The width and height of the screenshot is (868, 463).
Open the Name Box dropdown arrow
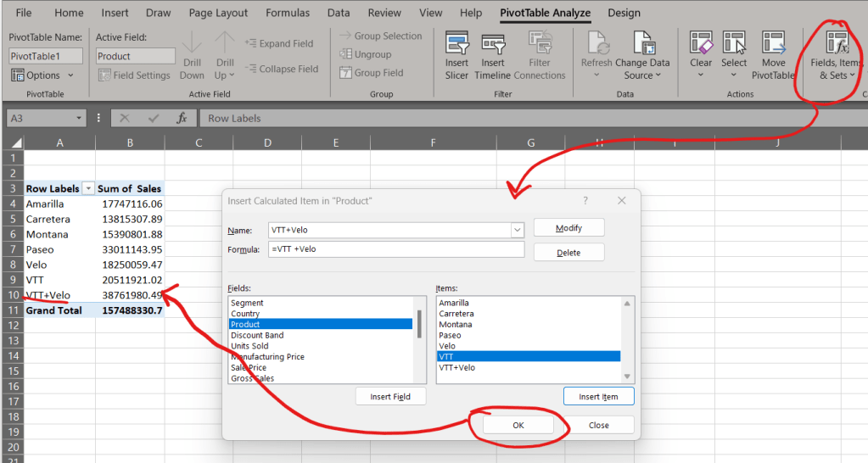(x=79, y=119)
